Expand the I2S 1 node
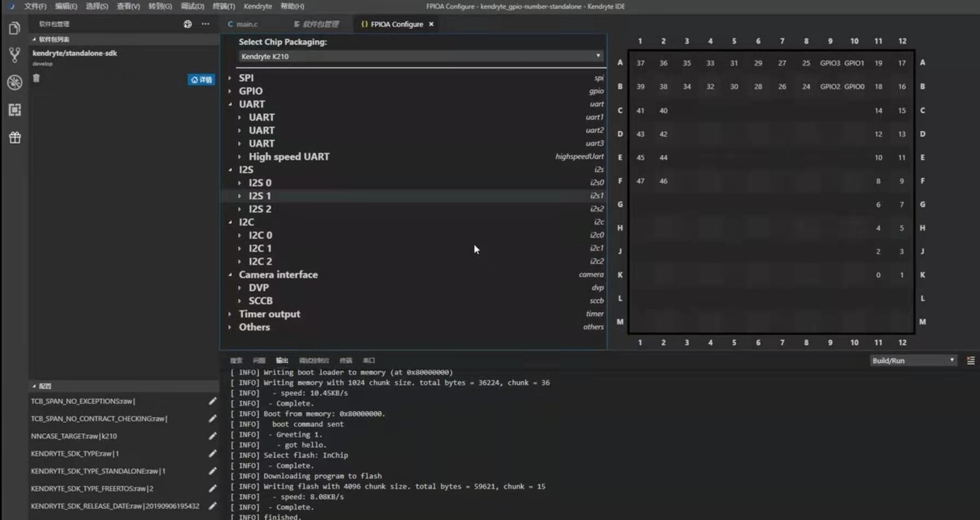Screen dimensions: 980x520 coord(240,196)
